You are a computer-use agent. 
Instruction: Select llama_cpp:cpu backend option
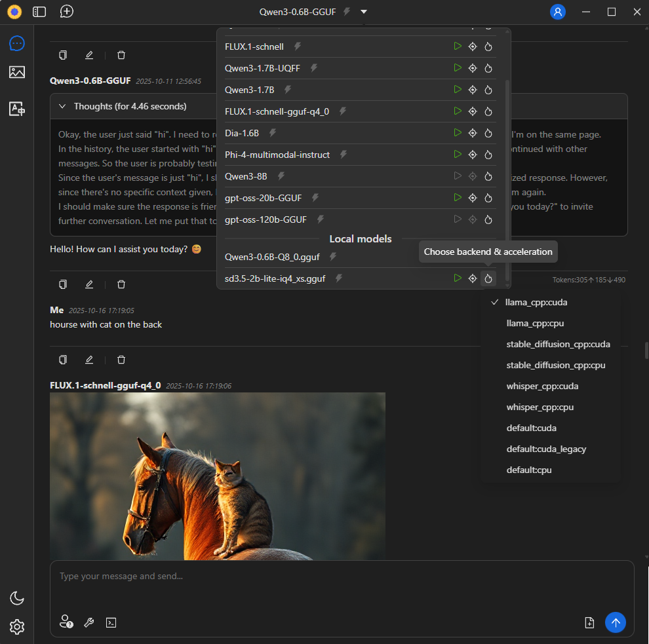536,323
